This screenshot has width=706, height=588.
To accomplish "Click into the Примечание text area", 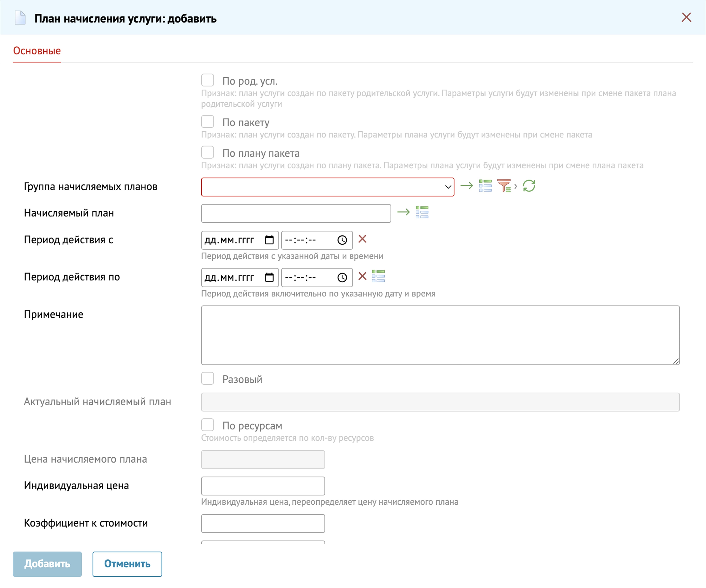I will pyautogui.click(x=440, y=335).
